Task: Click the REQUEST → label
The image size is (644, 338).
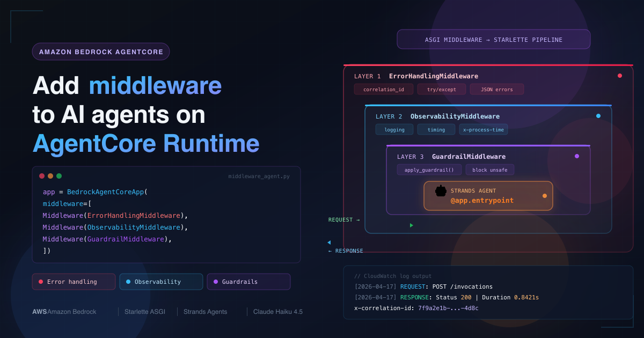Action: [x=344, y=220]
